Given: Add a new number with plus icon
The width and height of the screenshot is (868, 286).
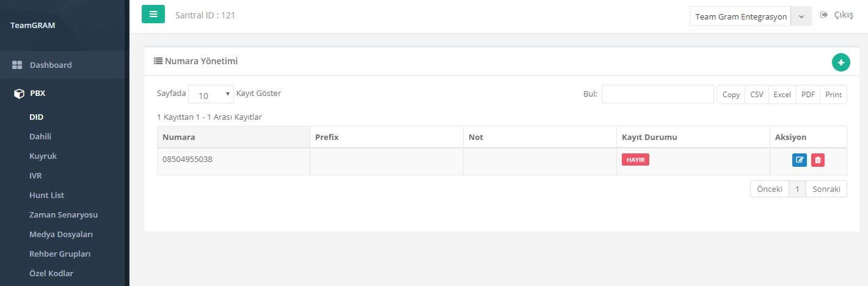Looking at the screenshot, I should 841,62.
